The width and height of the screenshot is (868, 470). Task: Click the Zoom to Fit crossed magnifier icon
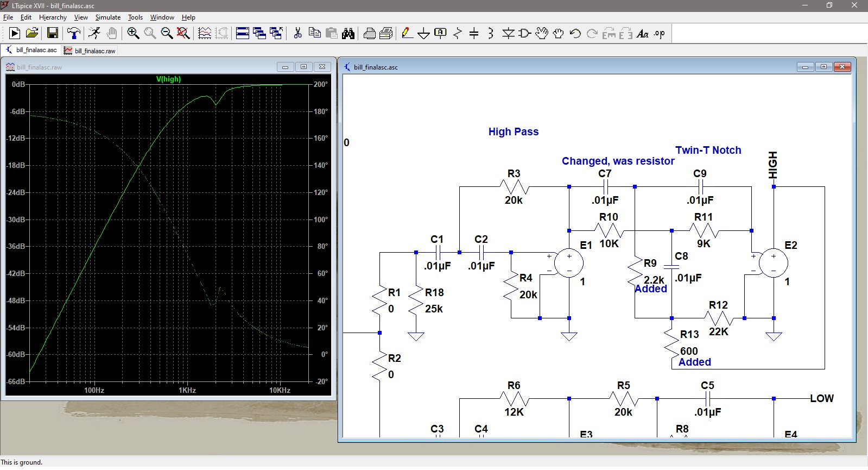point(183,34)
